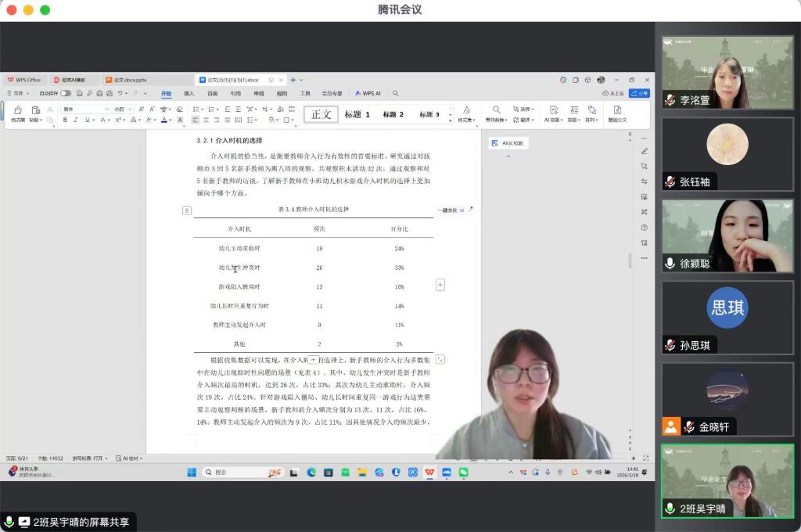Select the 标题 1 heading style
This screenshot has height=532, width=801.
pos(357,114)
